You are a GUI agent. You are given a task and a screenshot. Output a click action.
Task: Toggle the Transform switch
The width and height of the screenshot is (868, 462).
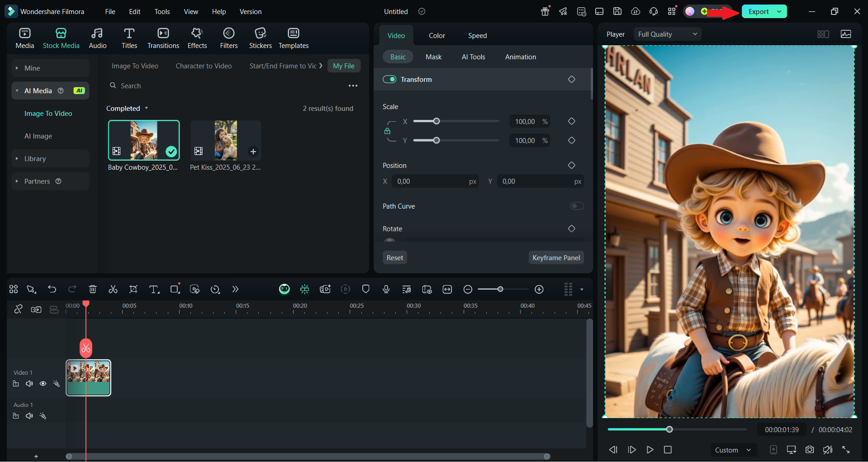click(x=389, y=79)
